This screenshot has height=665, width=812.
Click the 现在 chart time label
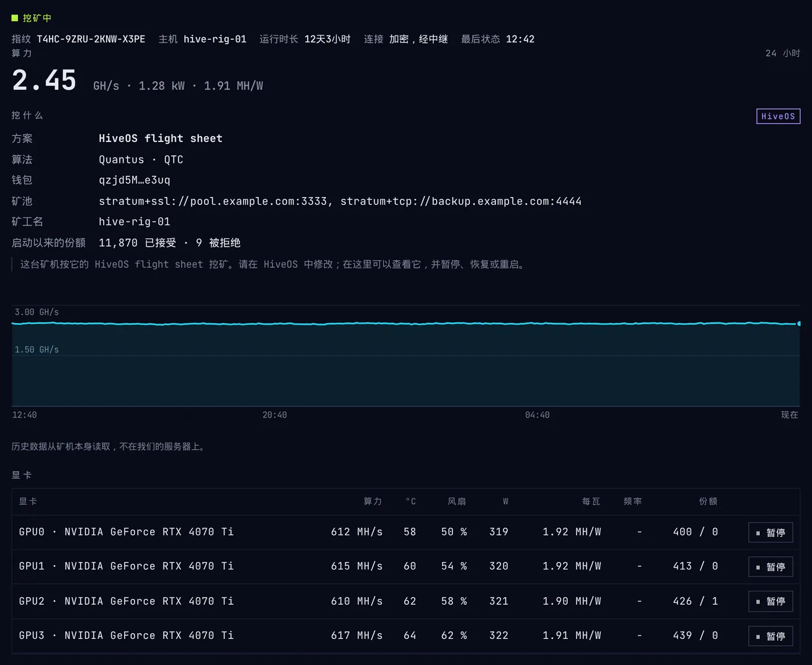click(789, 415)
